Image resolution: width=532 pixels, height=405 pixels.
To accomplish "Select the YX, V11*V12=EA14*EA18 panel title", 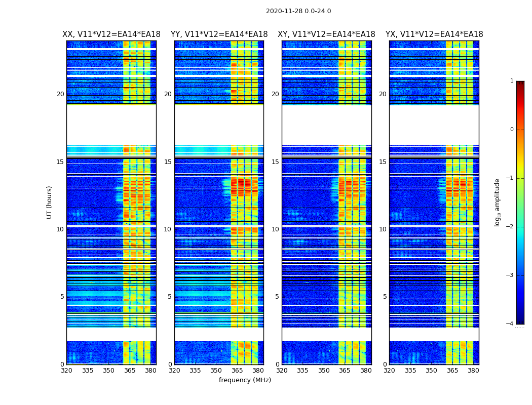I will click(x=434, y=34).
